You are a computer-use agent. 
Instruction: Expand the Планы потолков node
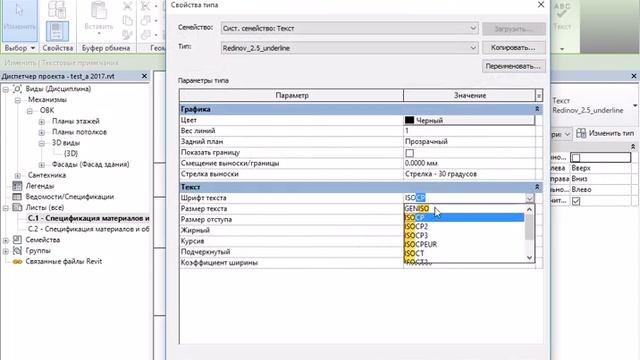(42, 132)
